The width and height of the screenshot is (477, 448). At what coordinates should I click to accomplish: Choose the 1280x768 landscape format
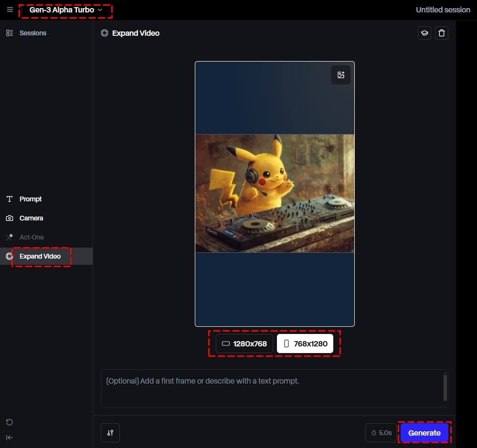(244, 344)
